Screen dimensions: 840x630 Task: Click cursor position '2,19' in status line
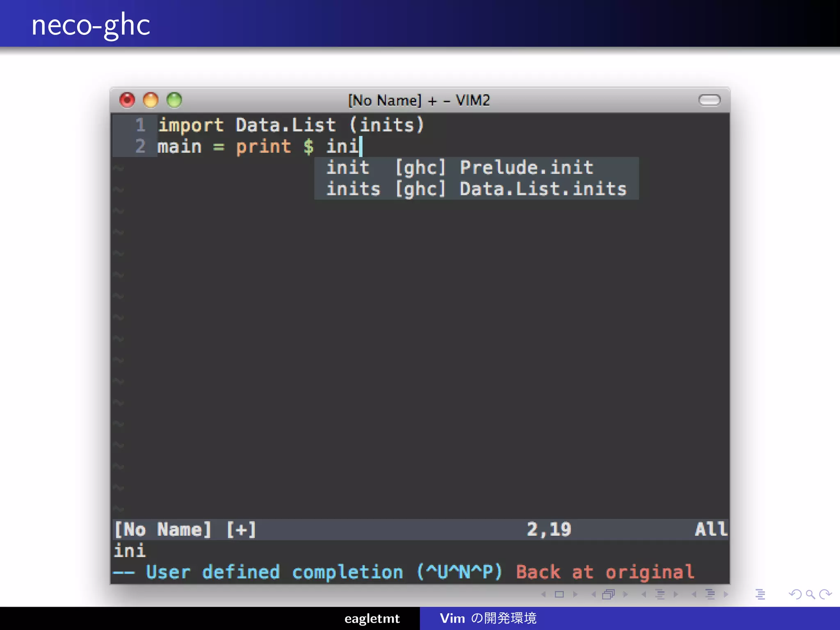pos(549,530)
